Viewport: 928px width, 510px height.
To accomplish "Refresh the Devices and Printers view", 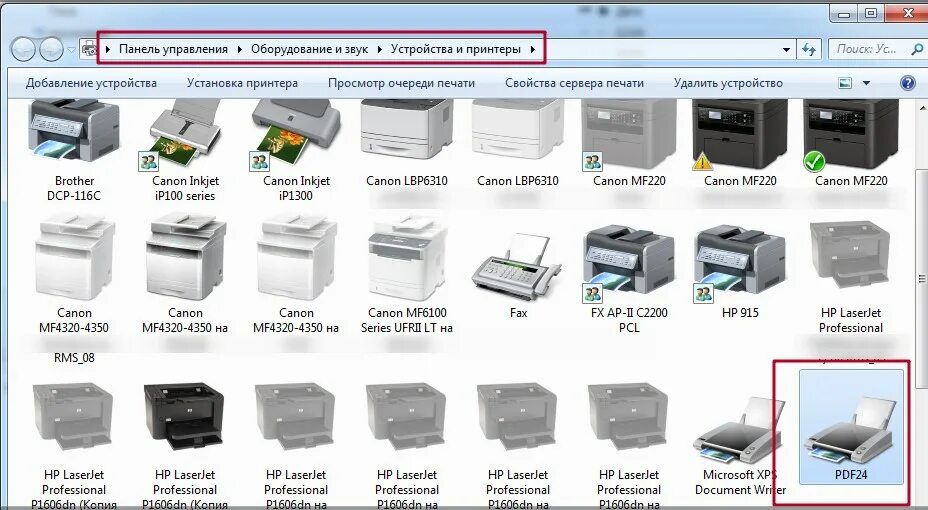I will pyautogui.click(x=809, y=50).
